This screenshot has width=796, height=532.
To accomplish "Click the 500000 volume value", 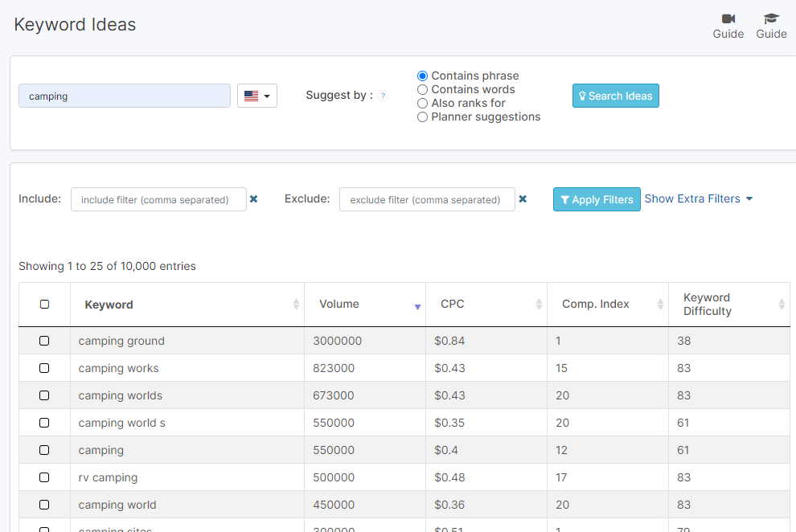I will tap(334, 477).
